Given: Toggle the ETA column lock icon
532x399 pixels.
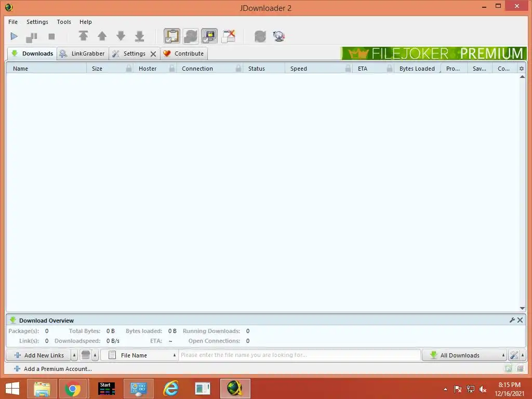Looking at the screenshot, I should tap(390, 69).
